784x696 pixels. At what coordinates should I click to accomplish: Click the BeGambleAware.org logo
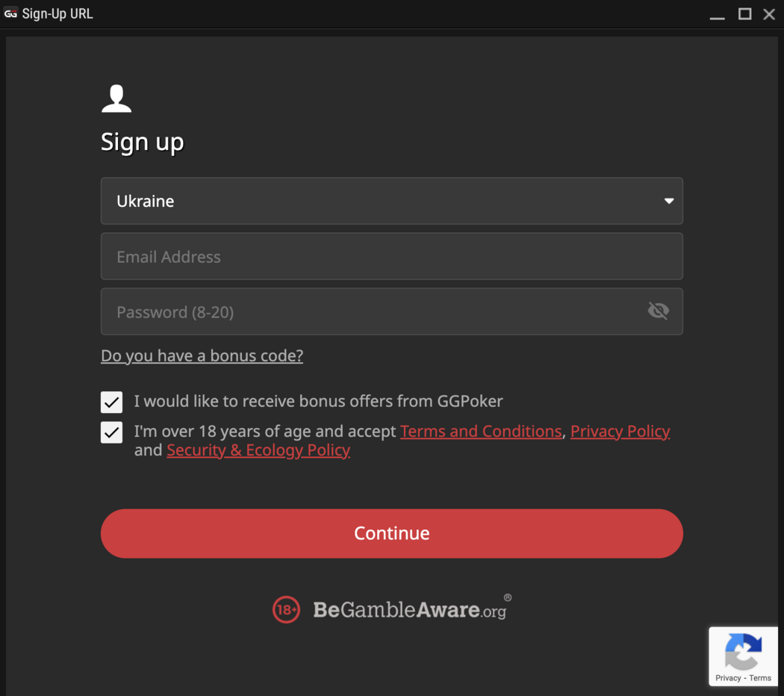pos(410,609)
